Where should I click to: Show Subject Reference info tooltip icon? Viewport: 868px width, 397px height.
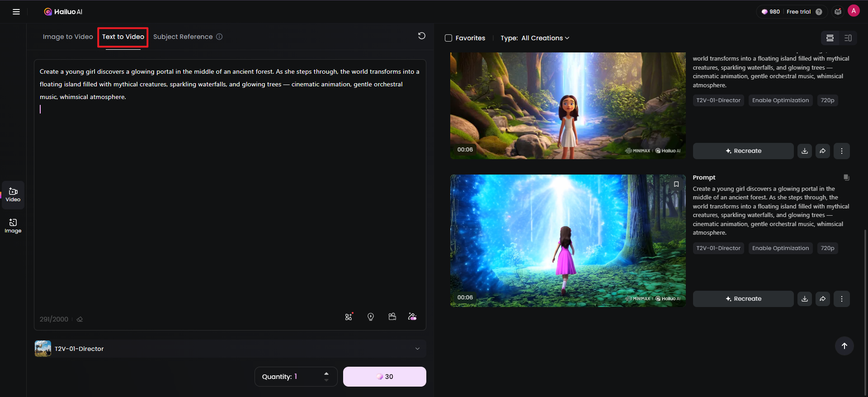click(219, 37)
